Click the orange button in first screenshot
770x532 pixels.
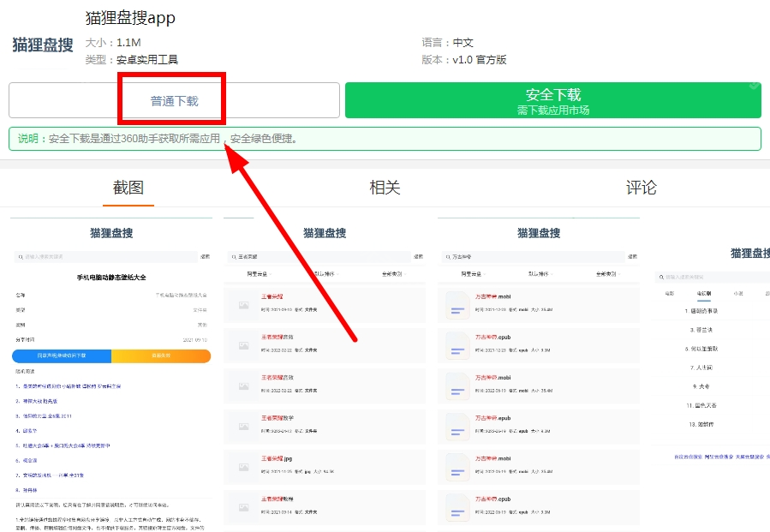pos(161,356)
